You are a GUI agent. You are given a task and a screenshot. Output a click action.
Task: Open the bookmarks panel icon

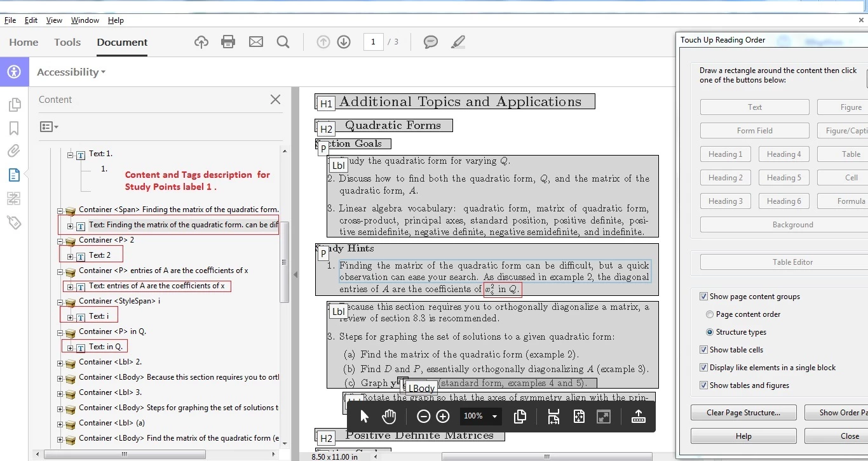tap(14, 128)
